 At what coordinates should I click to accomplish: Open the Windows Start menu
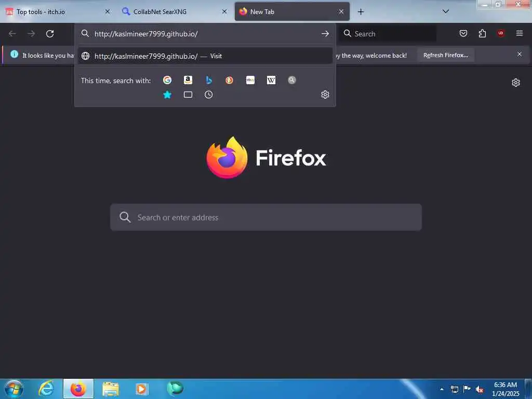[14, 389]
